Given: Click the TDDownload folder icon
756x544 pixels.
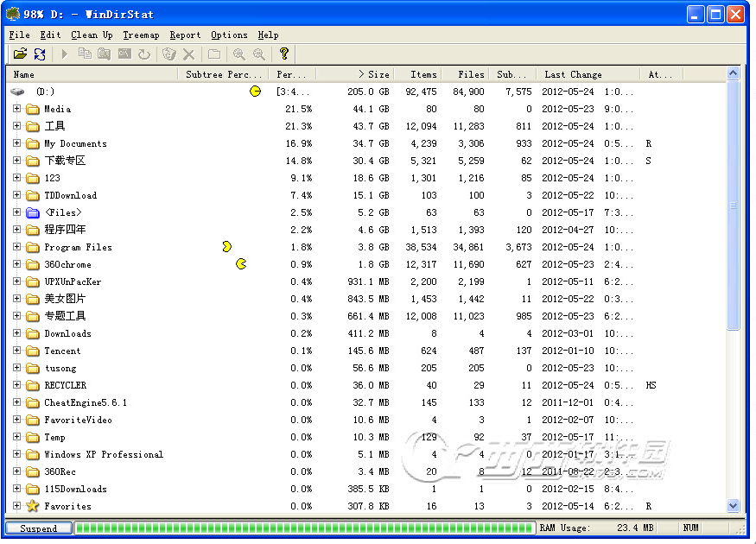Looking at the screenshot, I should point(33,195).
